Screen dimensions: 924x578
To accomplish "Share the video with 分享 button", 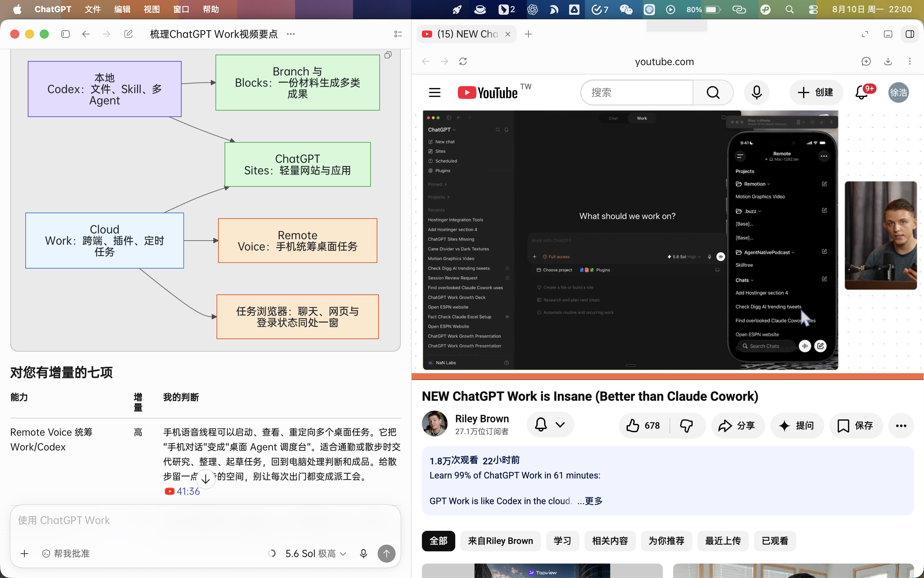I will [x=738, y=425].
